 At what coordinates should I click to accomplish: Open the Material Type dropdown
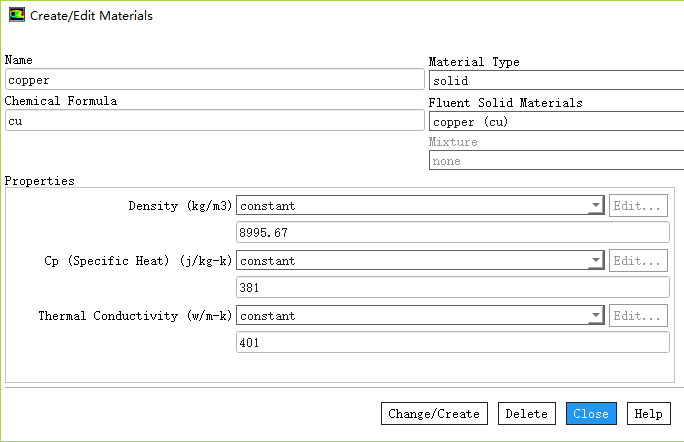point(556,81)
